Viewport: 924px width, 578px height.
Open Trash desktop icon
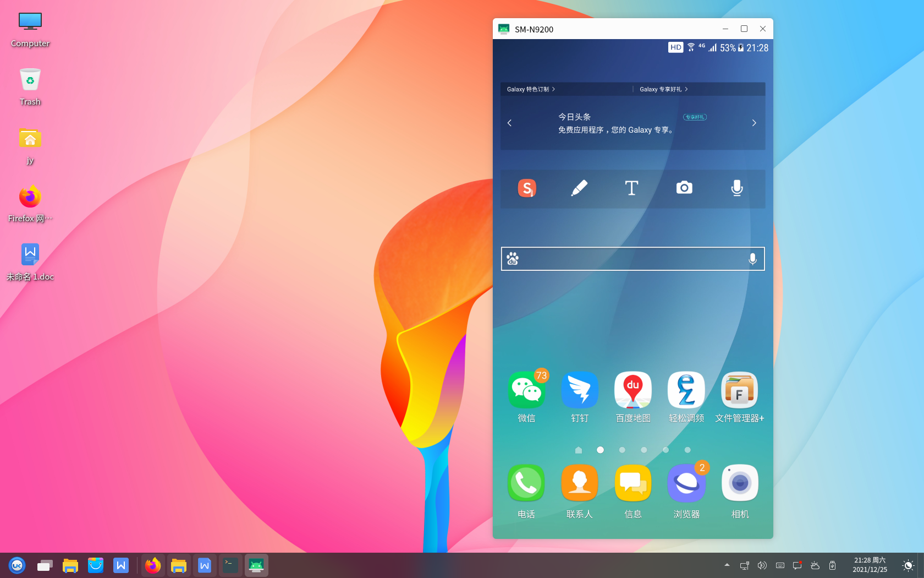pyautogui.click(x=30, y=87)
